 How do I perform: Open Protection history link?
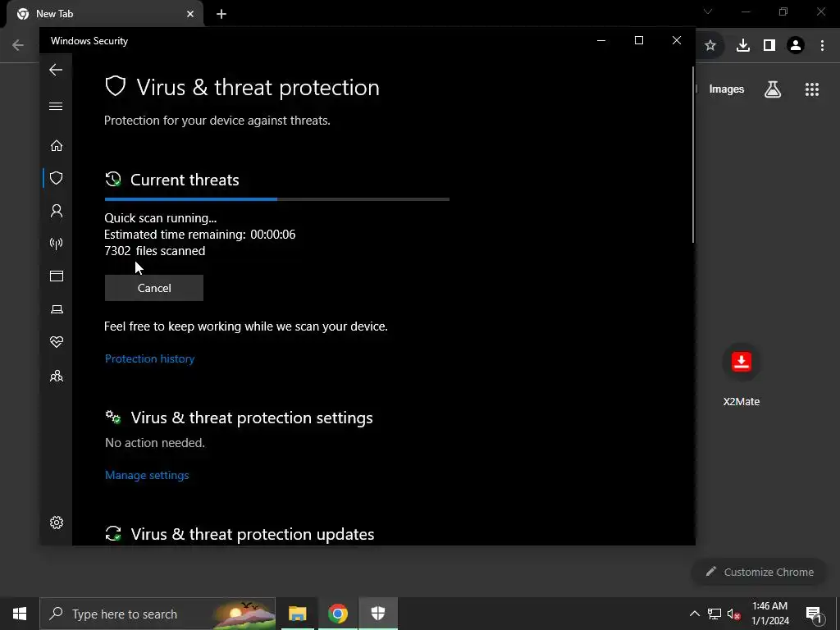[149, 359]
